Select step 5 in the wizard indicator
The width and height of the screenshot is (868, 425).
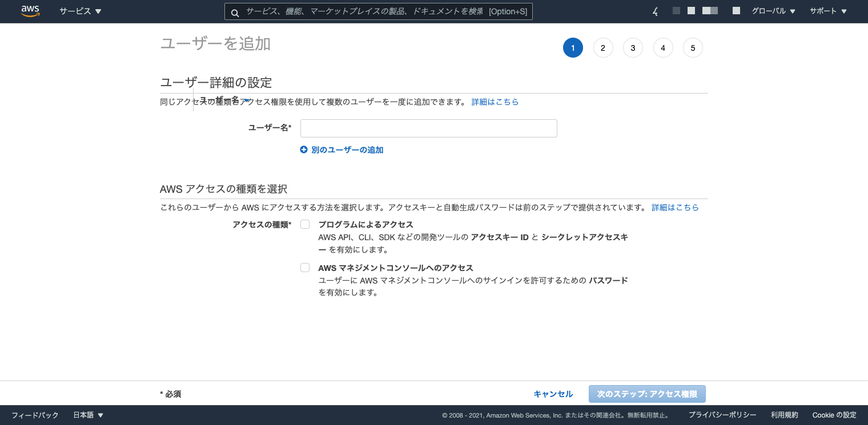(x=693, y=48)
